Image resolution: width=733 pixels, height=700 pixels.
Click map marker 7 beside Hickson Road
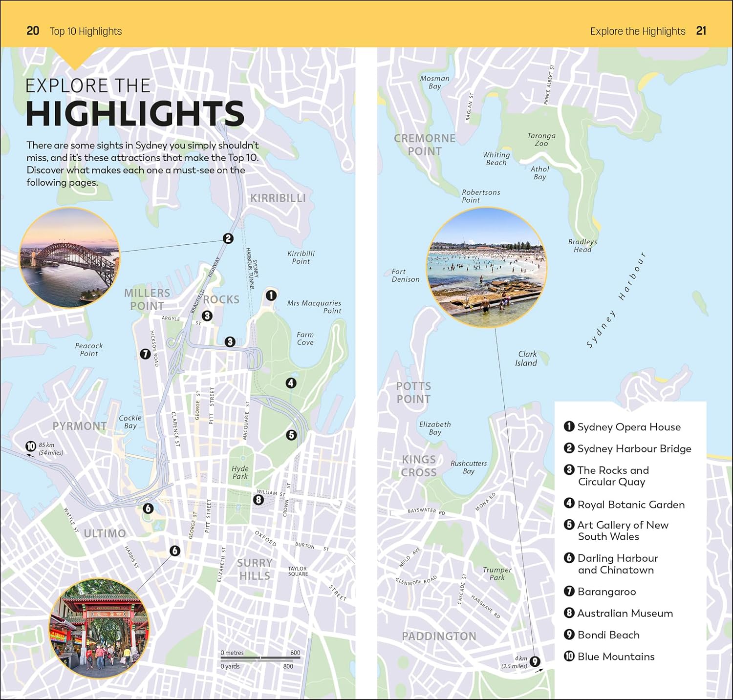(145, 354)
